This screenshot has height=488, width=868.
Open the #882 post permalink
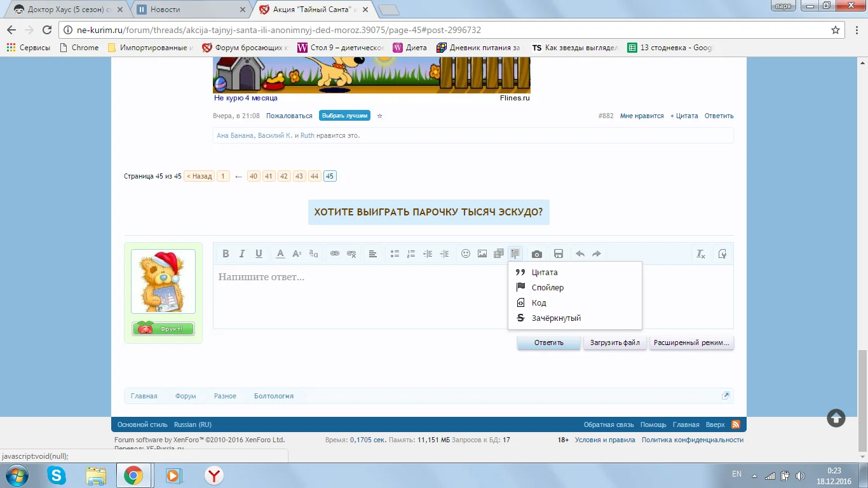tap(606, 116)
